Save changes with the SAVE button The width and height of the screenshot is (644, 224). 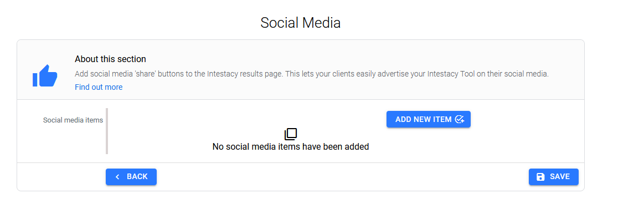click(554, 177)
